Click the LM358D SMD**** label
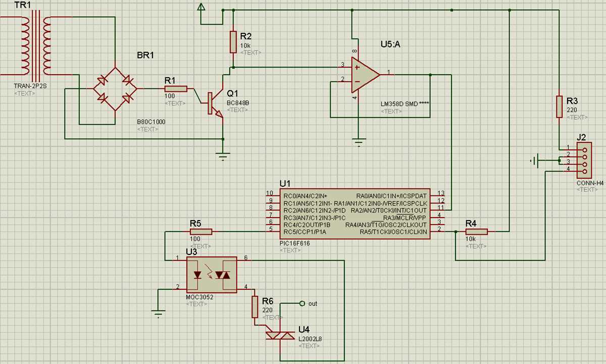This screenshot has width=606, height=364. (405, 104)
